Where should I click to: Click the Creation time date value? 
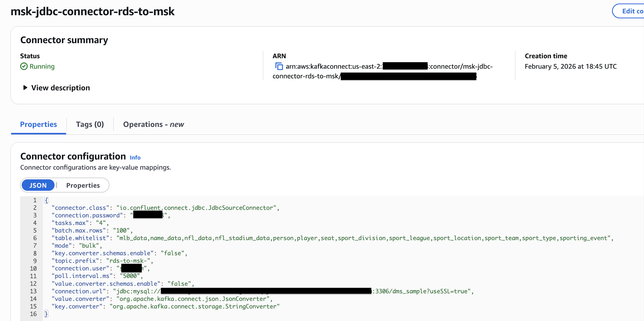pos(570,66)
